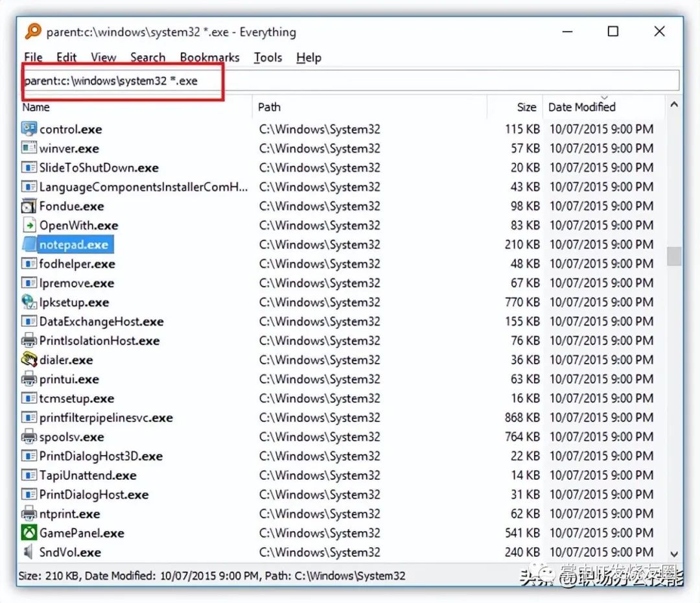Click the OpenWith.exe green arrow icon
This screenshot has width=700, height=603.
[29, 225]
